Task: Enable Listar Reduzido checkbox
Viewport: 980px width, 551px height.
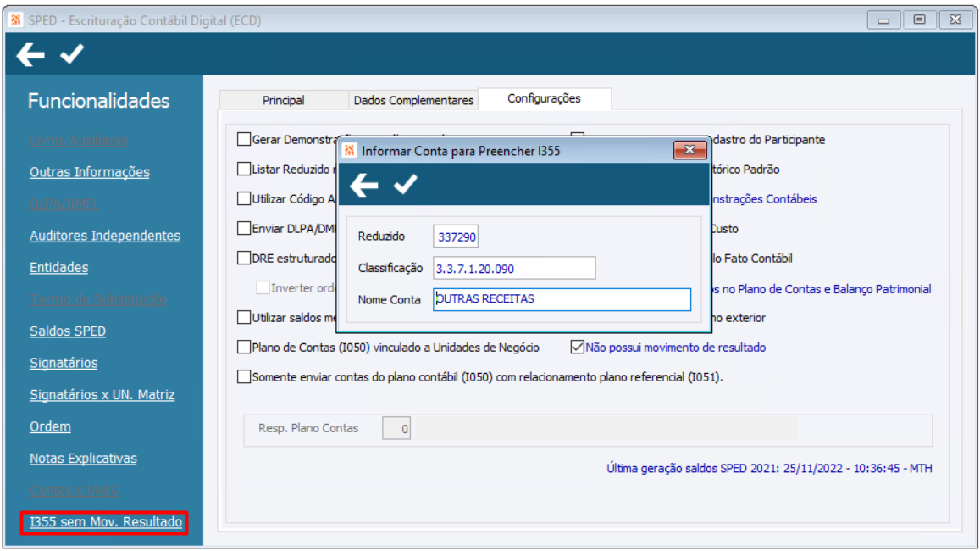Action: click(x=244, y=169)
